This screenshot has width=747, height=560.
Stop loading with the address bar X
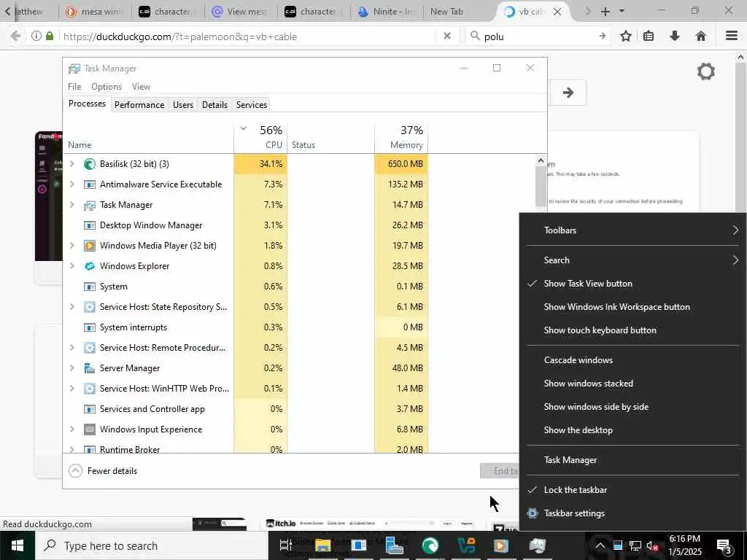click(x=447, y=36)
